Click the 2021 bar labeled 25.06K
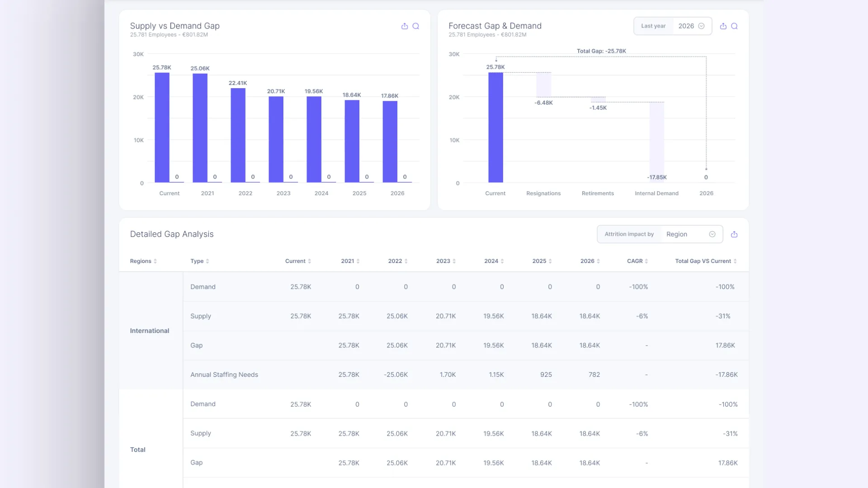The height and width of the screenshot is (488, 868). pos(200,128)
